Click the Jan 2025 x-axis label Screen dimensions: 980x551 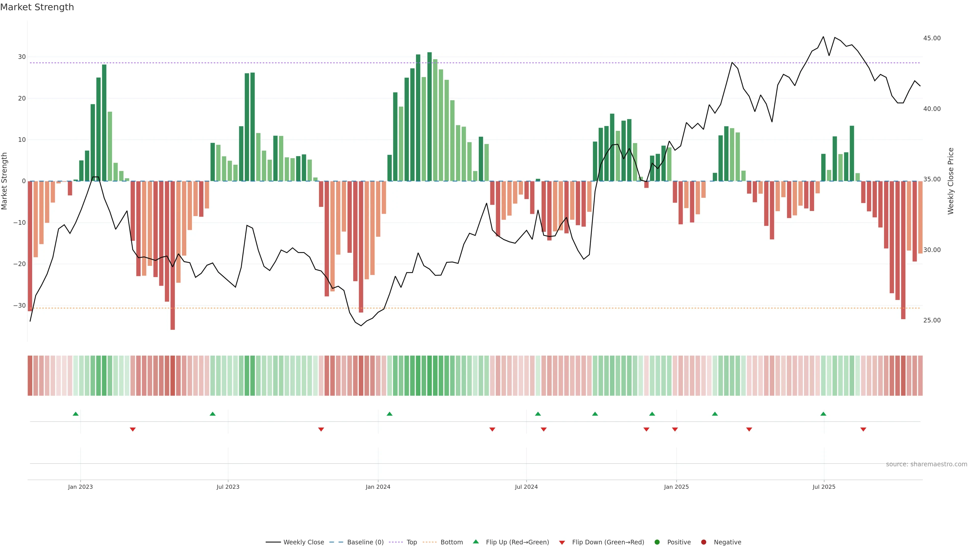[x=676, y=487]
